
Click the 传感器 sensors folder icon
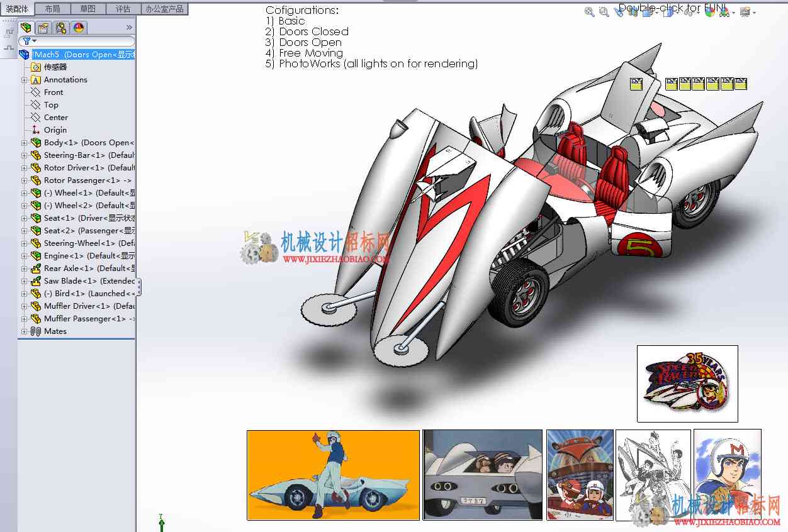coord(36,67)
